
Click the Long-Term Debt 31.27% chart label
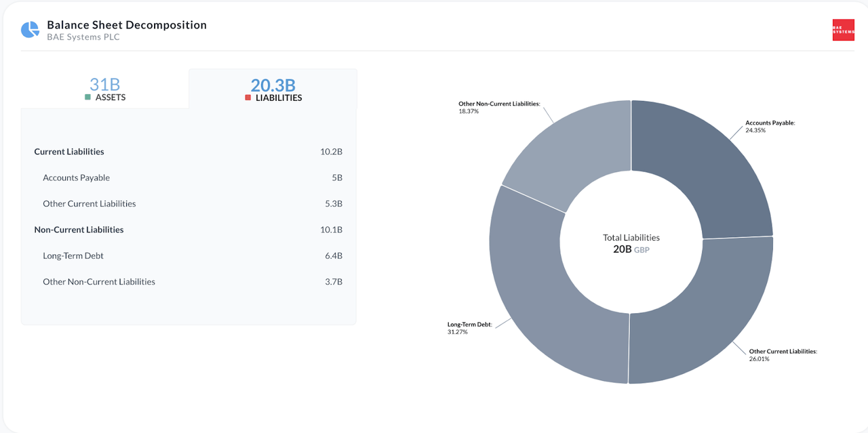coord(469,328)
